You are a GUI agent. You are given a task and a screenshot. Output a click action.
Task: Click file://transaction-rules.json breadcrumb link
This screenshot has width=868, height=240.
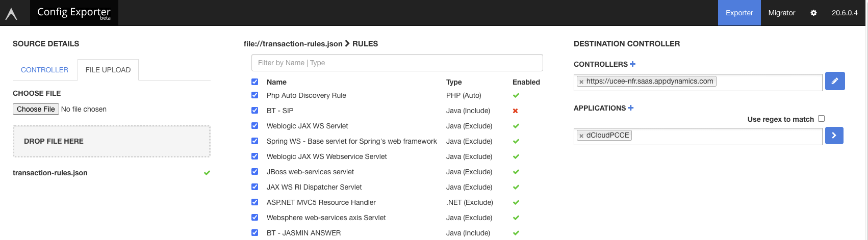pyautogui.click(x=293, y=43)
